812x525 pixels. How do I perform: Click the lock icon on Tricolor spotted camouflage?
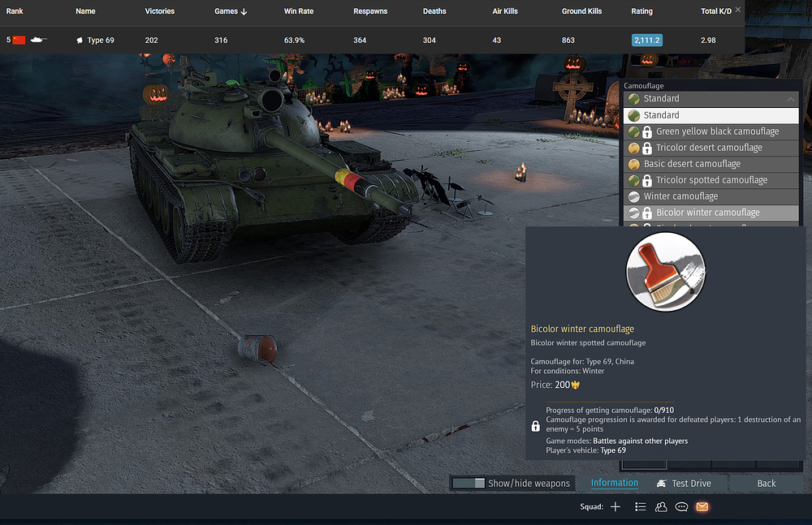click(647, 181)
